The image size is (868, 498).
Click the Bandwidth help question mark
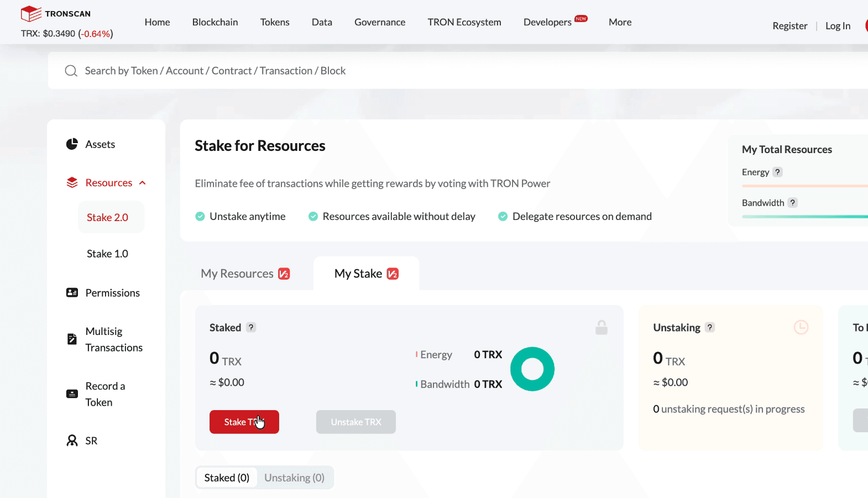click(x=792, y=203)
